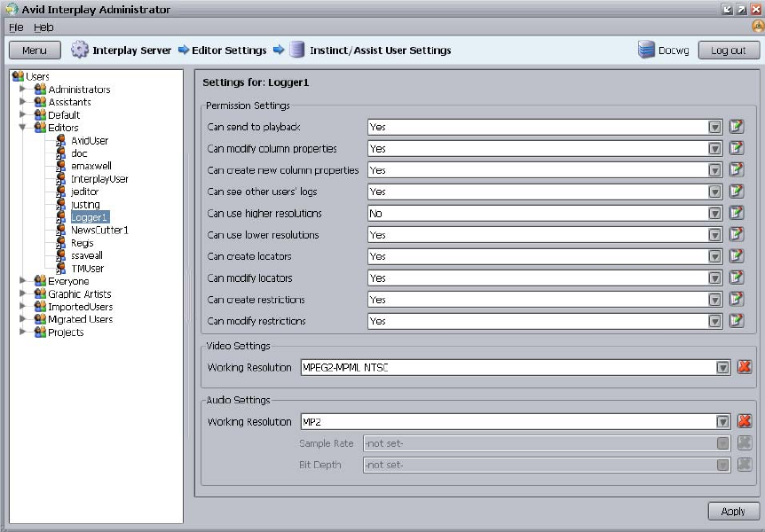The image size is (765, 532).
Task: Click the Assistants group icon
Action: tap(40, 102)
